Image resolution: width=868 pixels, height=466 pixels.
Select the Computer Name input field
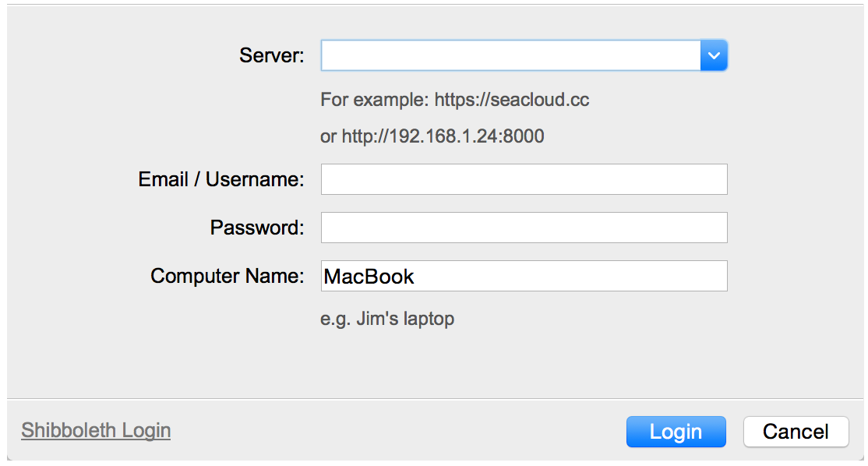coord(524,276)
